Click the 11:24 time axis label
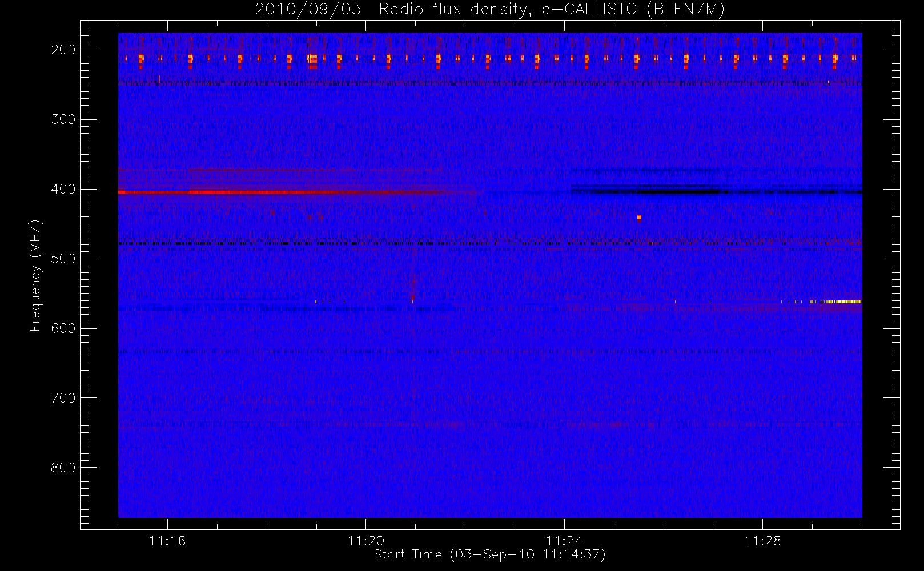 564,541
